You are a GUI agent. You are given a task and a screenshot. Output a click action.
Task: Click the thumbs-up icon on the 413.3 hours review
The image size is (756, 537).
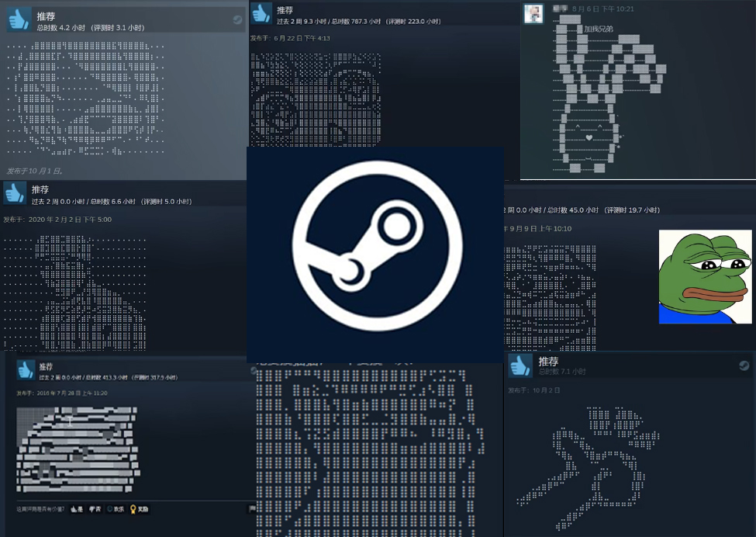[26, 369]
